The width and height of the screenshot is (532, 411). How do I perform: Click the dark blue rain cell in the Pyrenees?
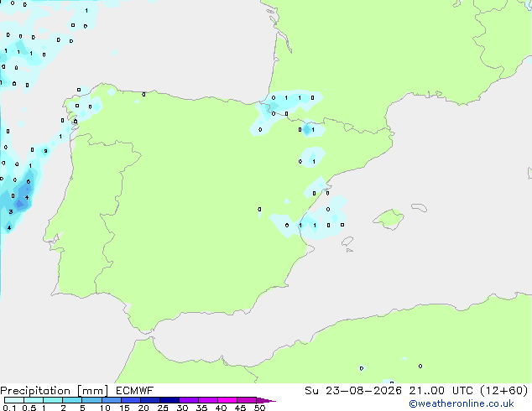click(307, 129)
